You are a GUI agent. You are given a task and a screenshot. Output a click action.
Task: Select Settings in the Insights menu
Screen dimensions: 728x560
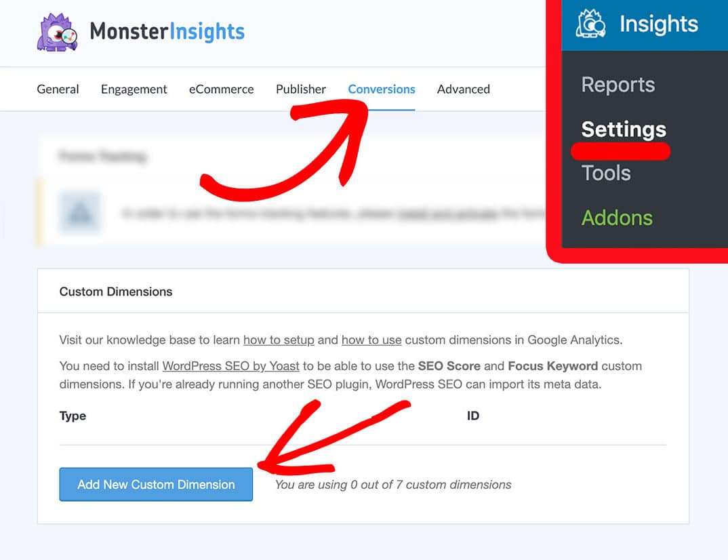pyautogui.click(x=624, y=129)
